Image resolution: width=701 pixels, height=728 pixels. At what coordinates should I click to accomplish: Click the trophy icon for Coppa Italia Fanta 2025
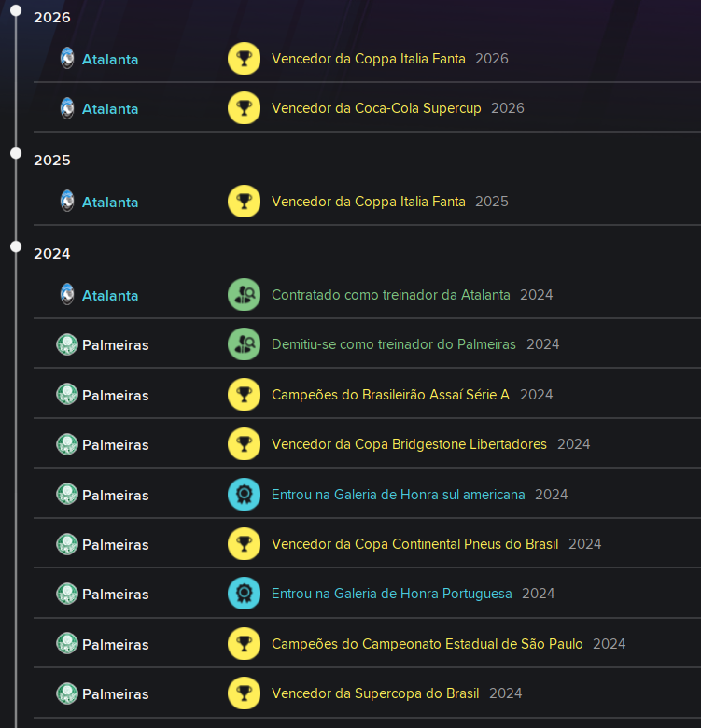244,202
